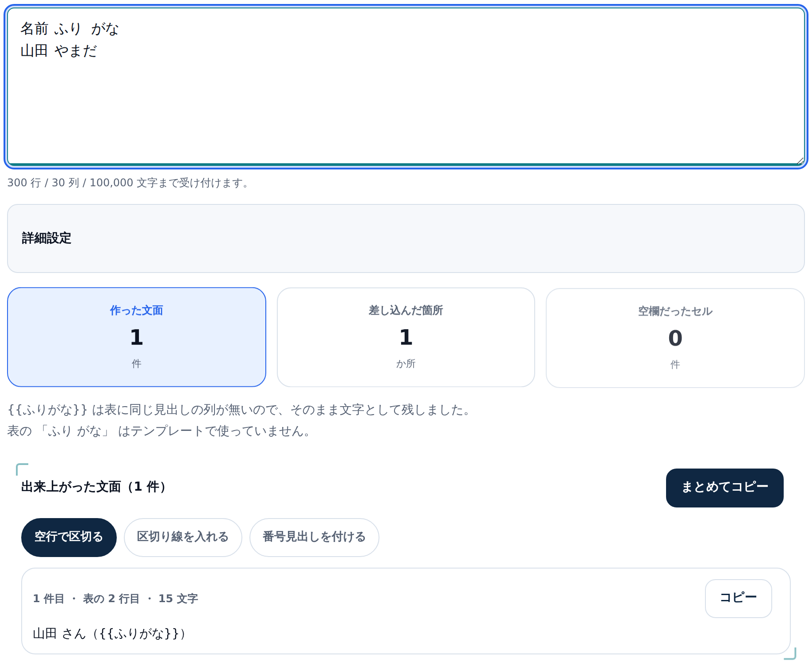Select the 作った文面 stat card
Viewport: 812px width, 661px height.
137,337
